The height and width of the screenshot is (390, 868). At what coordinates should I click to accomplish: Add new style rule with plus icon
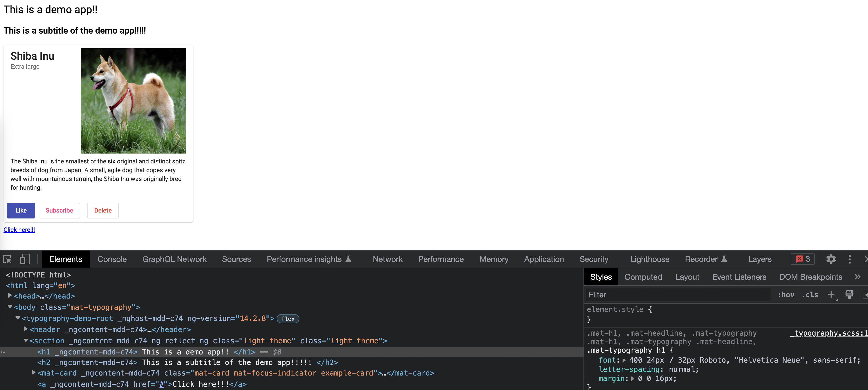pyautogui.click(x=831, y=294)
